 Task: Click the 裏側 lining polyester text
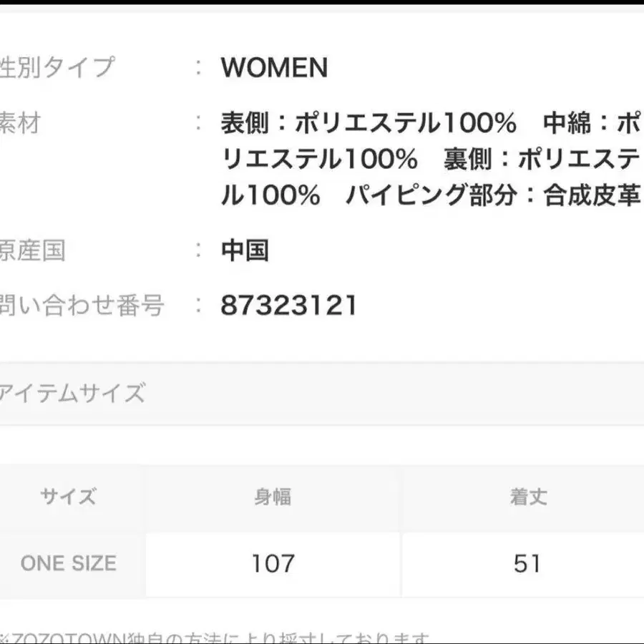tap(540, 160)
